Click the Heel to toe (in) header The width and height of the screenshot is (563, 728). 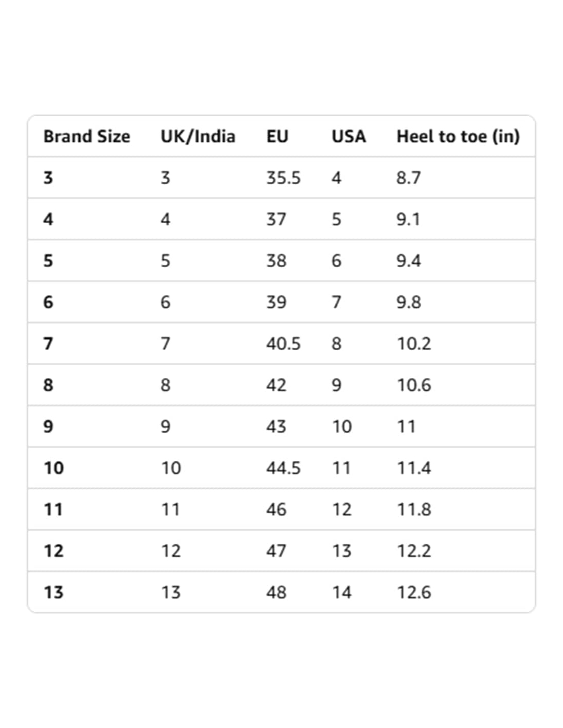coord(458,136)
